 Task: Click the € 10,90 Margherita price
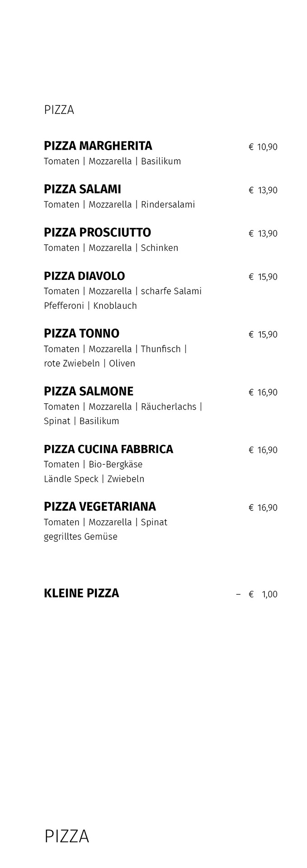263,147
